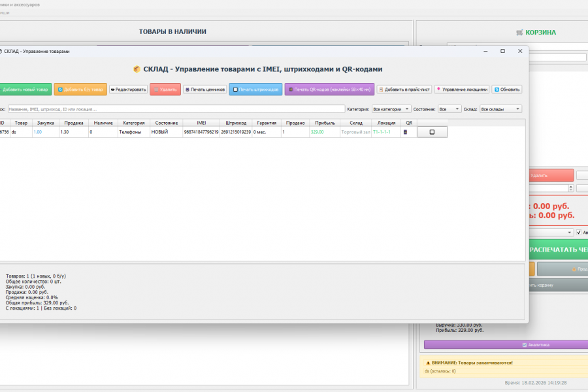Click the Торговый зал warehouse cell
This screenshot has width=588, height=392.
click(356, 132)
